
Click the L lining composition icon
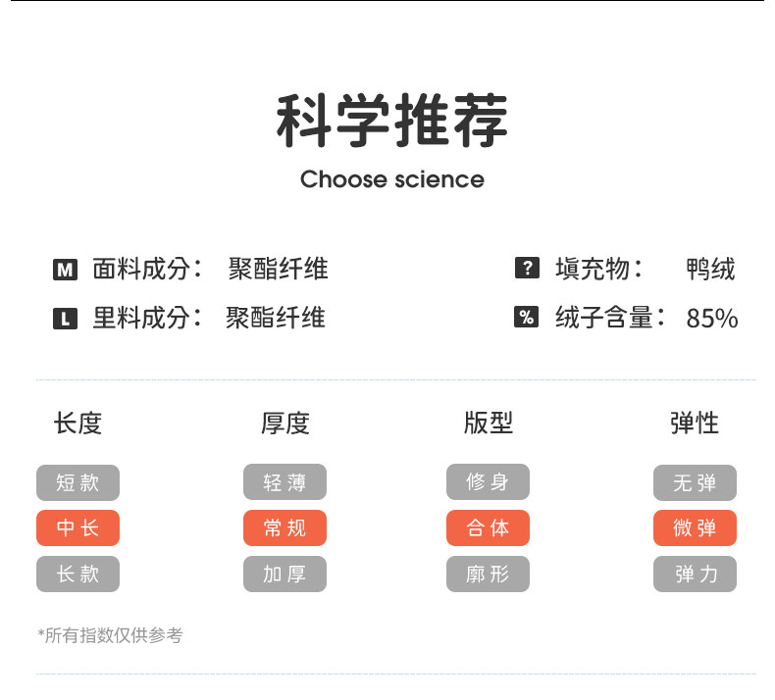click(65, 318)
